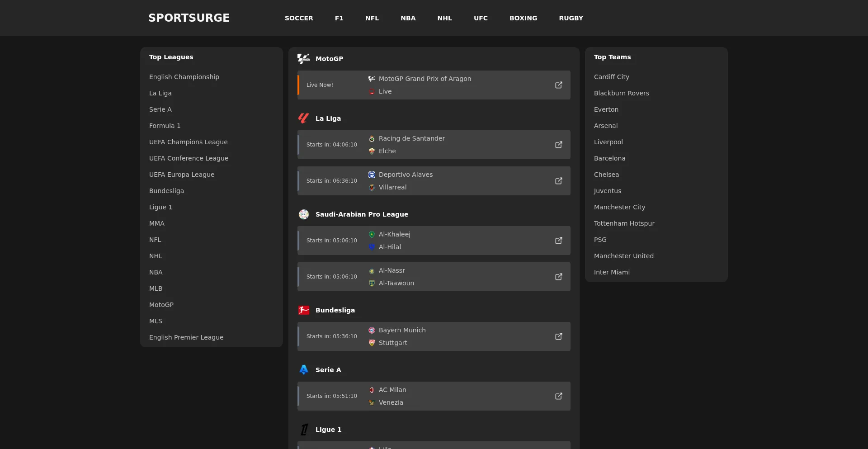Image resolution: width=868 pixels, height=449 pixels.
Task: Click the Saudi-Arabian Pro League logo icon
Action: (304, 214)
